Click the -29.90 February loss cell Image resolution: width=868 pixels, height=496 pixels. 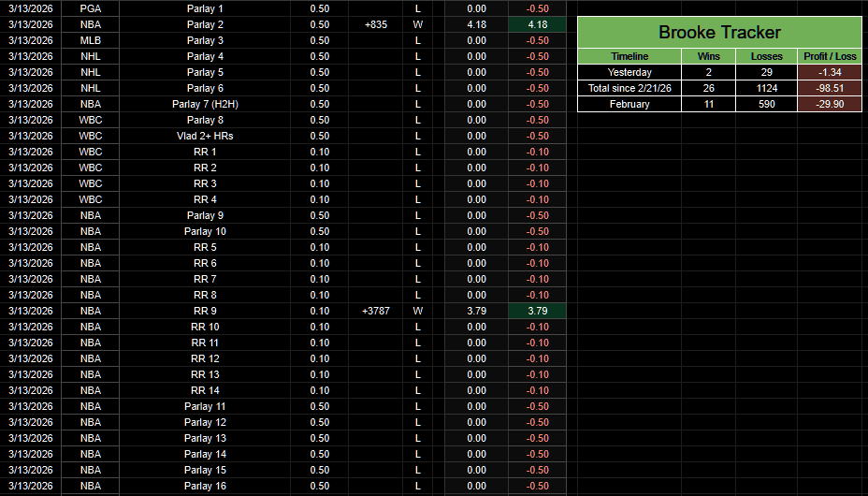point(830,104)
